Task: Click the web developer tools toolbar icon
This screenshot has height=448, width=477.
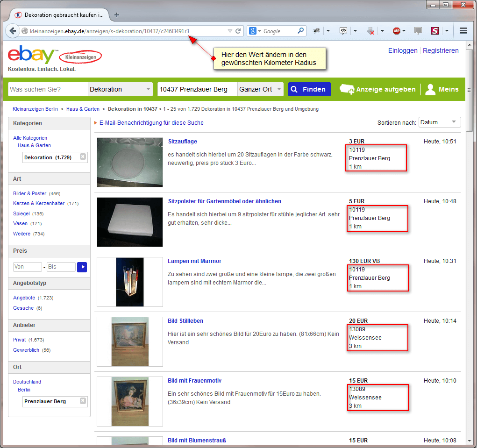Action: click(343, 31)
